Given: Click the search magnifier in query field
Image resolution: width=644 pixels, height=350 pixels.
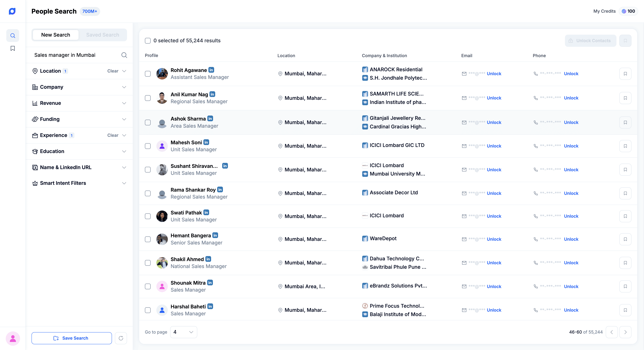Looking at the screenshot, I should click(124, 55).
